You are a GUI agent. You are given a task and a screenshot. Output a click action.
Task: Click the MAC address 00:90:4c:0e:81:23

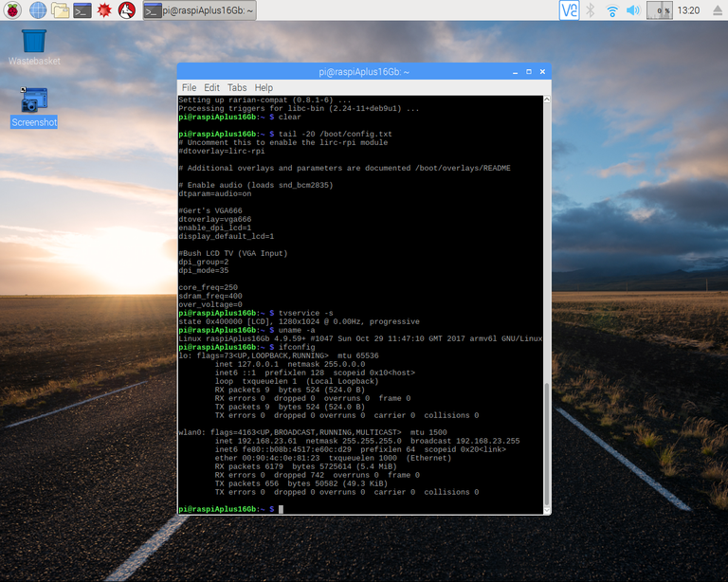coord(279,458)
